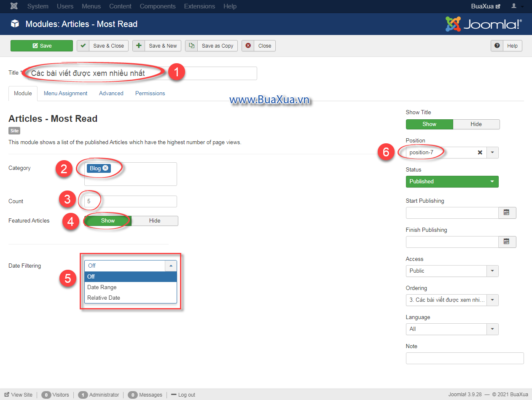Open the user account icon menu
The image size is (532, 400).
pos(517,6)
